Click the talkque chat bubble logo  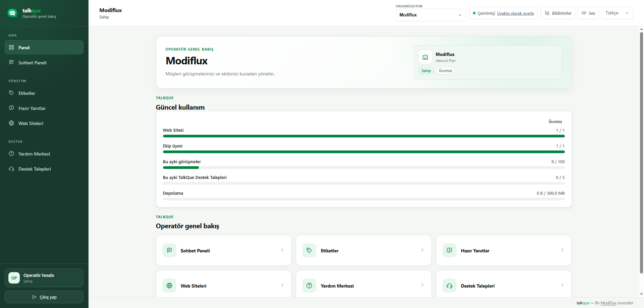point(12,13)
